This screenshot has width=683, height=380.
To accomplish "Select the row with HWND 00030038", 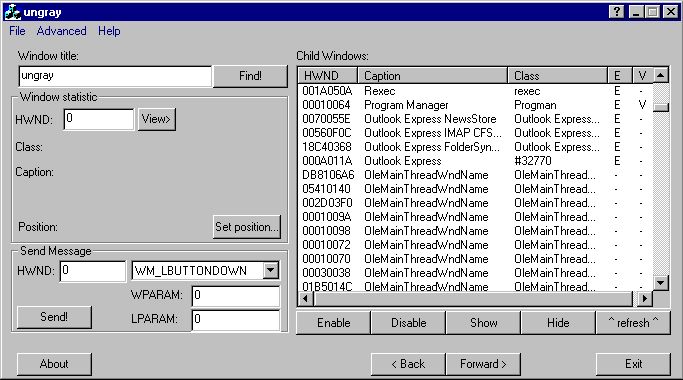I will pyautogui.click(x=476, y=272).
